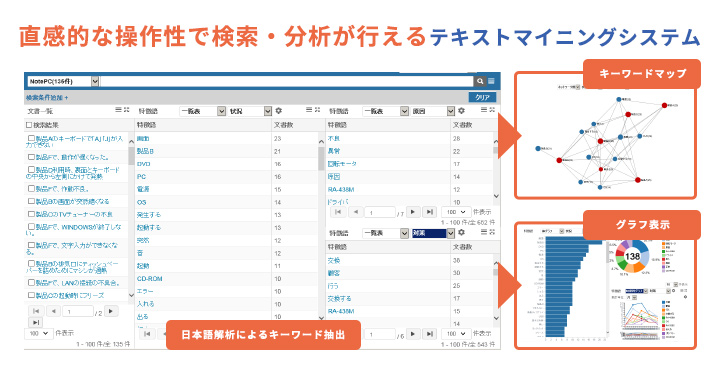Open the 一覧表 dropdown in the 状況 panel
This screenshot has width=720, height=375.
pos(202,111)
